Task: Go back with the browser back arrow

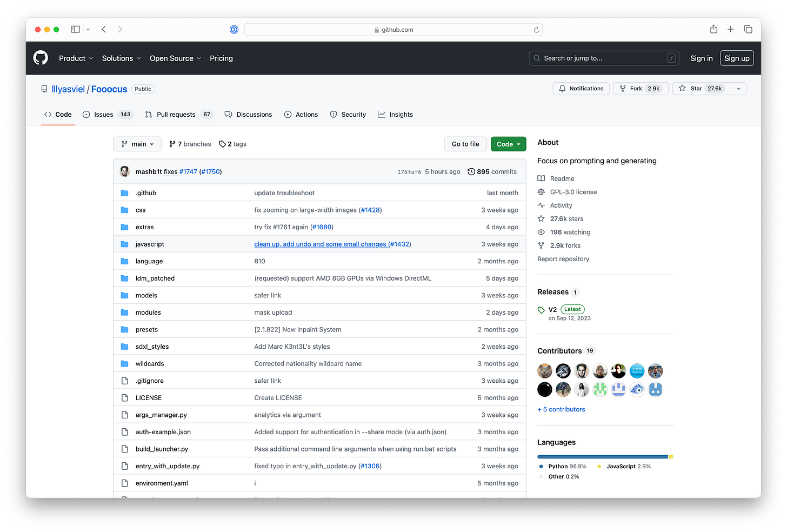Action: [104, 29]
